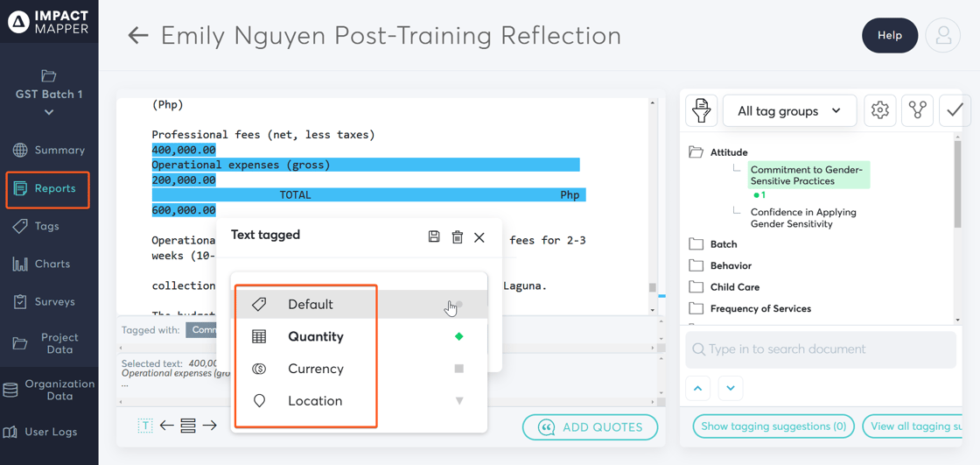The width and height of the screenshot is (980, 465).
Task: Go back using the header arrow
Action: tap(138, 36)
